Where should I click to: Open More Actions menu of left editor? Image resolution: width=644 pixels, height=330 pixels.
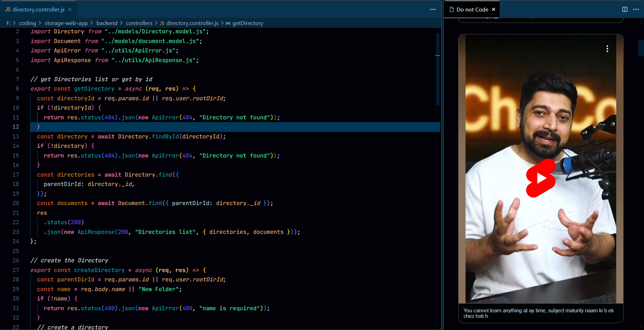pos(433,9)
